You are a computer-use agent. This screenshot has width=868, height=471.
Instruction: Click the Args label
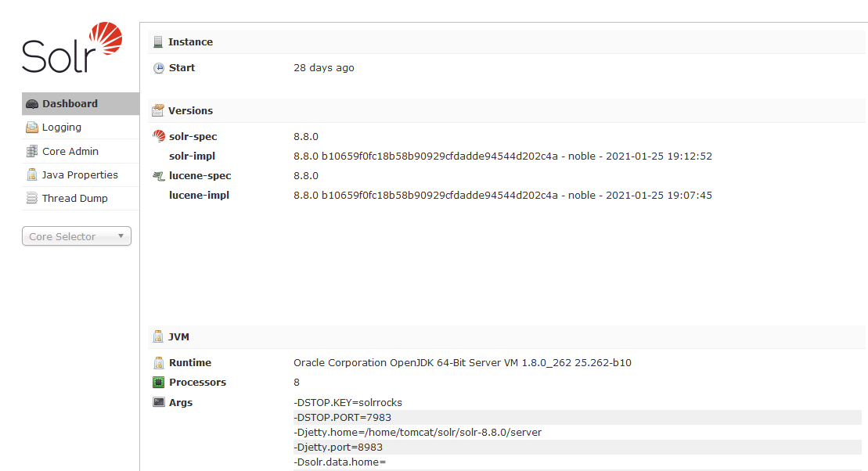tap(181, 403)
